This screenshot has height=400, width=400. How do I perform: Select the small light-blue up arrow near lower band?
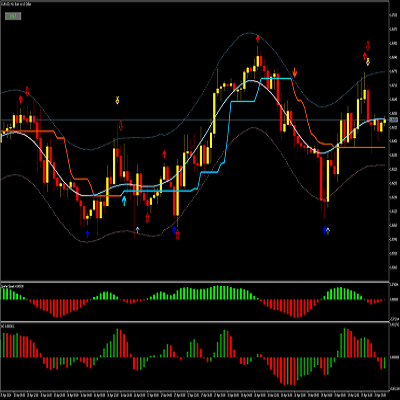138,230
